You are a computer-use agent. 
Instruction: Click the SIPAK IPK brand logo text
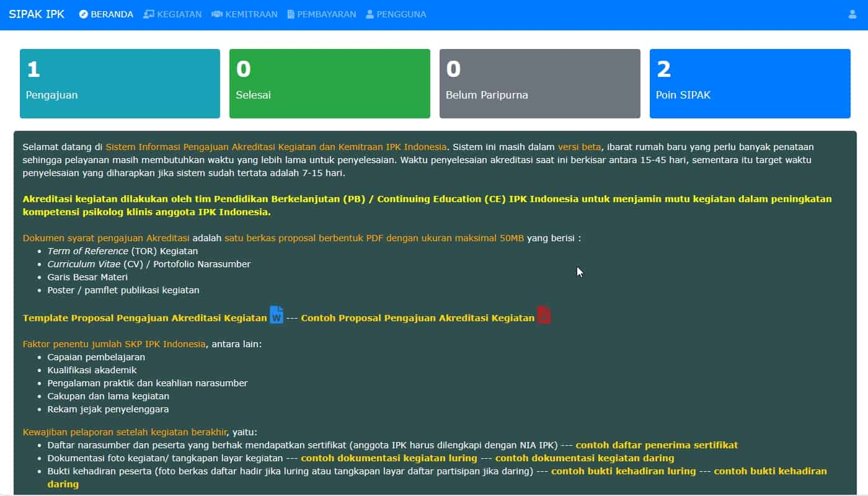point(37,14)
